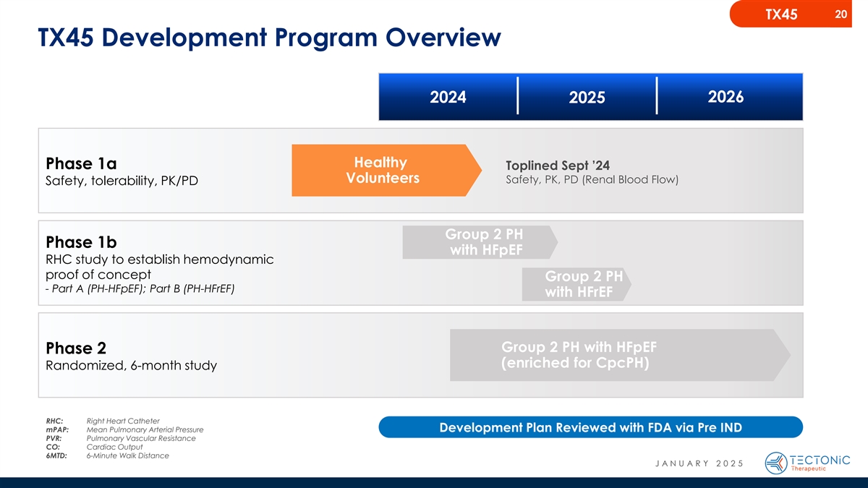Select the Randomized, 6-month study description
The width and height of the screenshot is (868, 488).
click(131, 366)
